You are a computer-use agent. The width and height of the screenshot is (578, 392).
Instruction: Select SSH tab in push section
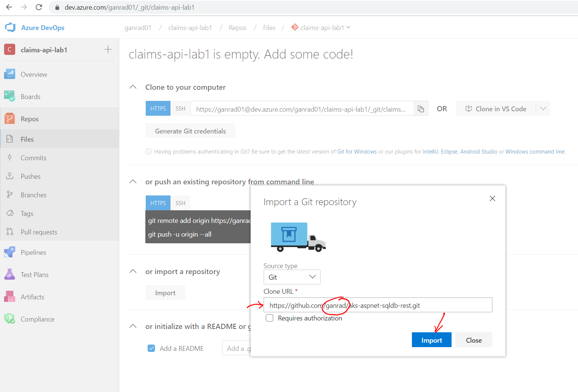pyautogui.click(x=181, y=203)
